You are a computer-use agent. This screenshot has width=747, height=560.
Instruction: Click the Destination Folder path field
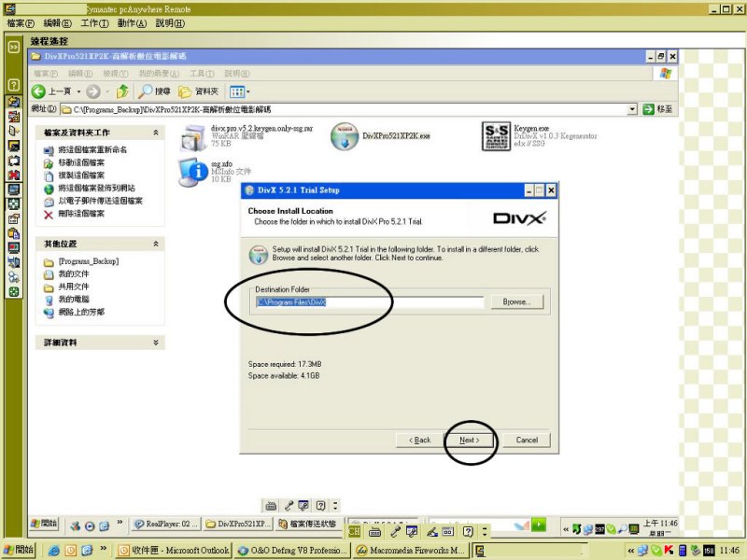pos(369,302)
